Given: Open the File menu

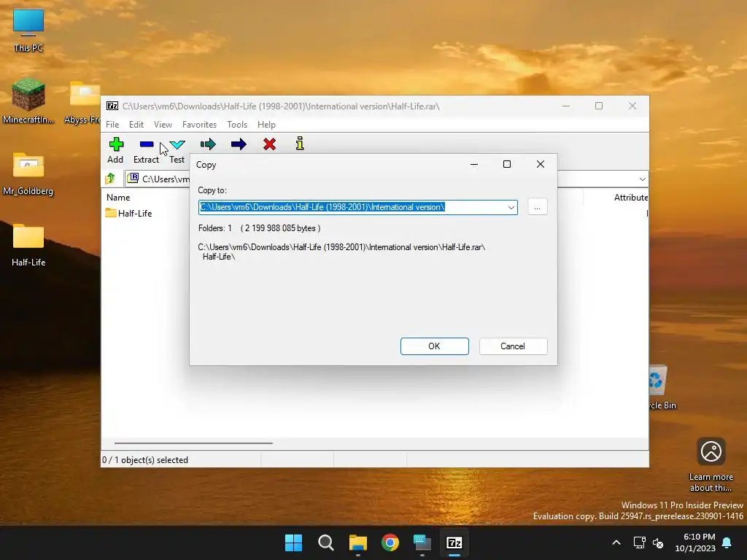Looking at the screenshot, I should click(x=112, y=124).
